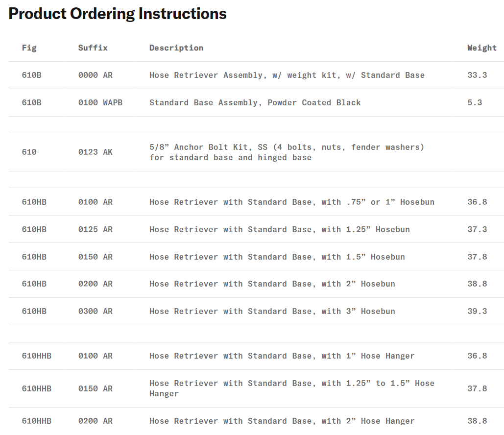504x435 pixels.
Task: Click the Description column header
Action: [x=176, y=48]
